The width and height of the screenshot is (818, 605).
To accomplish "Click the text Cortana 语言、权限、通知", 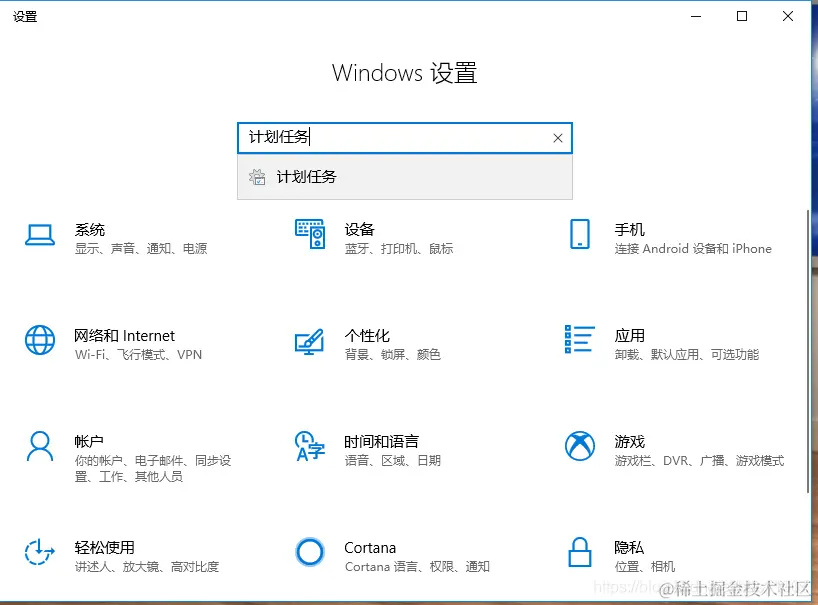I will pos(417,567).
